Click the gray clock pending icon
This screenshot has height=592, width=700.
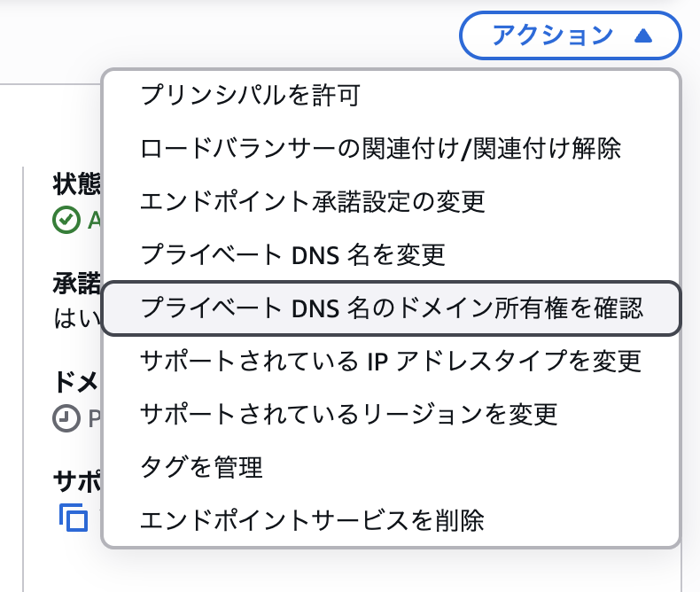(66, 418)
